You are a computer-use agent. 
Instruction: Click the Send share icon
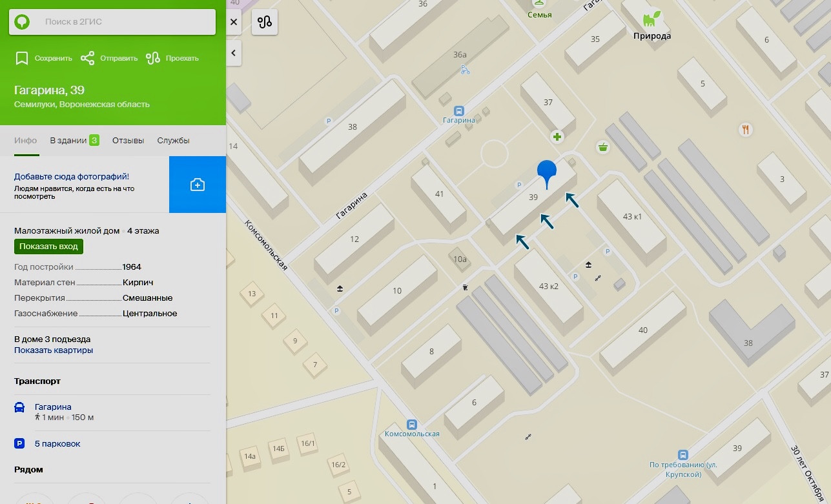(x=87, y=58)
